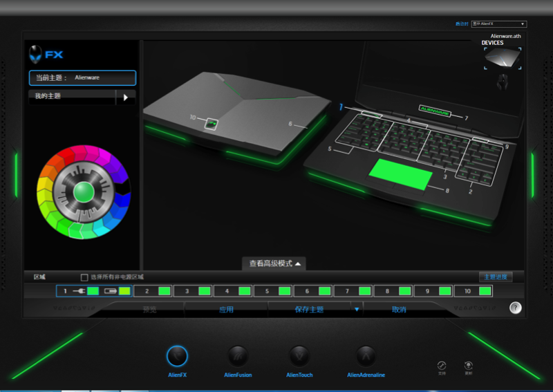Image resolution: width=553 pixels, height=392 pixels.
Task: Select the mouse device thumbnail
Action: 503,82
